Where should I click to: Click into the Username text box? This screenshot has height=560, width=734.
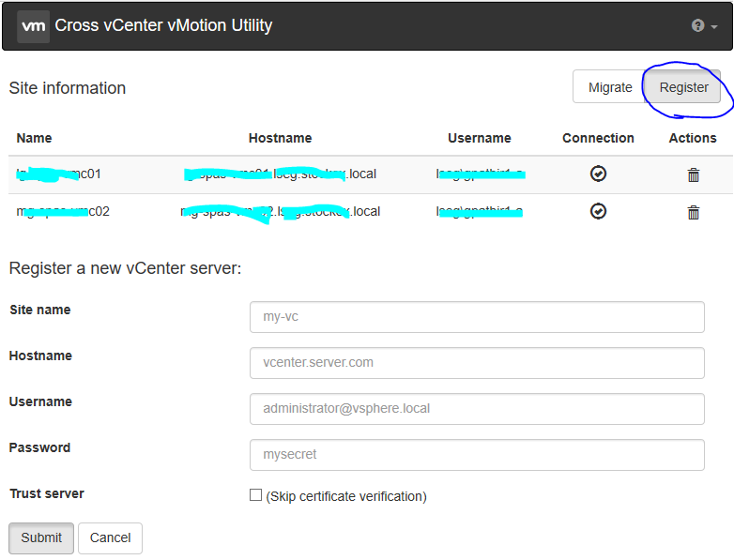[x=477, y=409]
